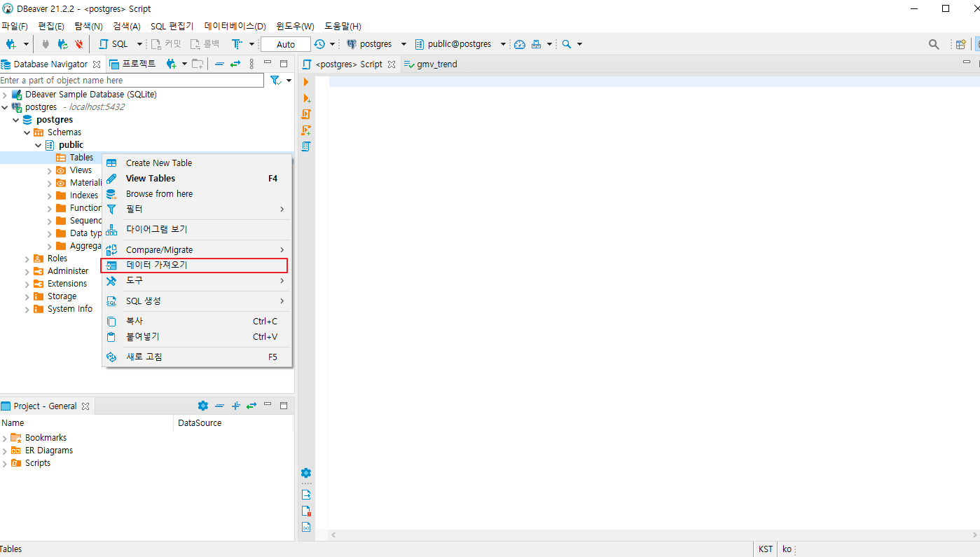
Task: Expand the ER Diagrams folder
Action: pyautogui.click(x=5, y=451)
